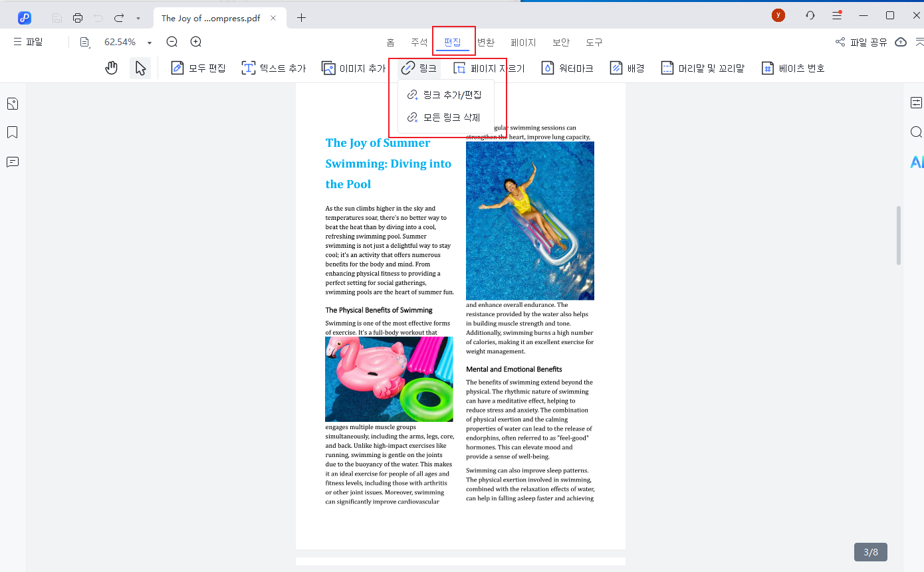The width and height of the screenshot is (924, 572).
Task: Open properties panel icon on right sidebar
Action: pos(916,102)
